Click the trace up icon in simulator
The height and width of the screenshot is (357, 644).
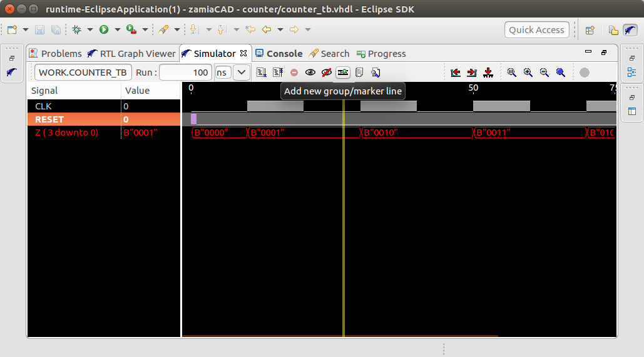pyautogui.click(x=278, y=73)
